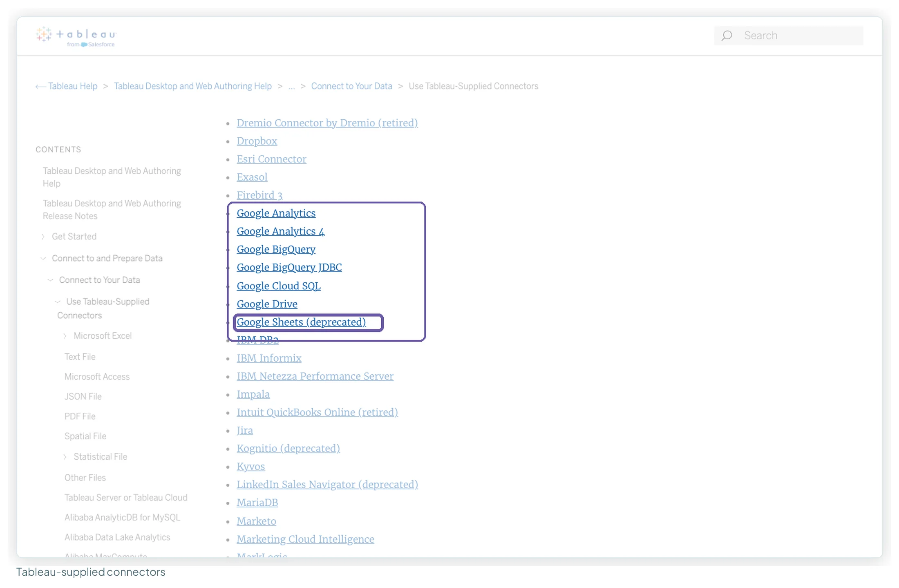
Task: Open the Marketing Cloud Intelligence link
Action: pos(305,539)
